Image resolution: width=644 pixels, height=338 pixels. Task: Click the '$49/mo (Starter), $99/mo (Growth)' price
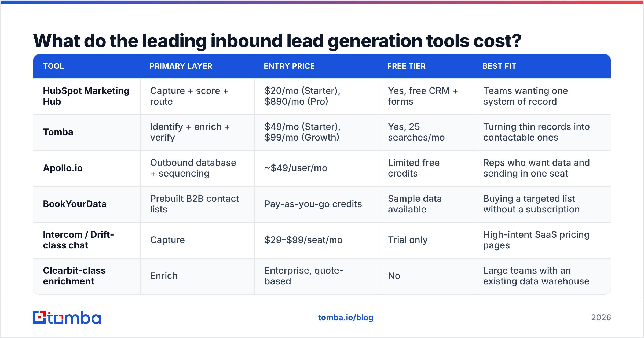point(316,132)
